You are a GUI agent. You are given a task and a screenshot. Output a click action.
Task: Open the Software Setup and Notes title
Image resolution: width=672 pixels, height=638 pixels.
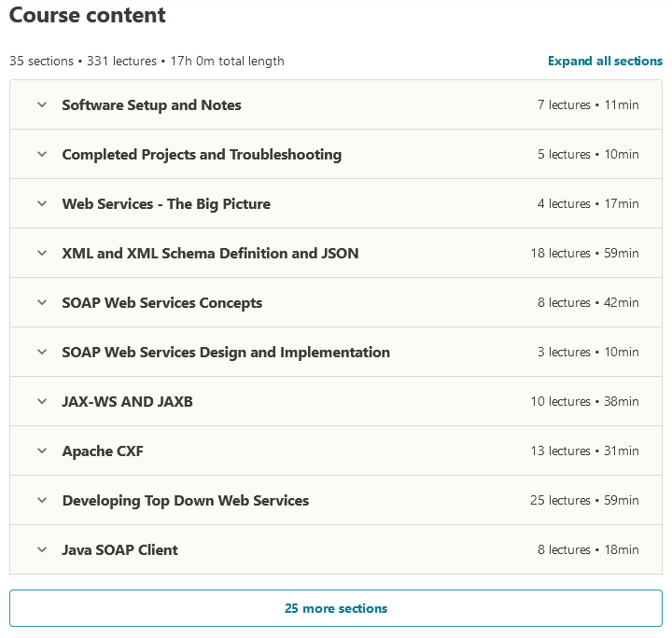(151, 104)
